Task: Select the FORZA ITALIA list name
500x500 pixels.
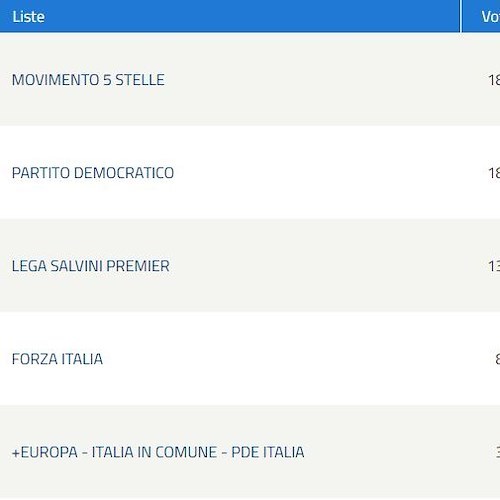Action: click(x=57, y=359)
